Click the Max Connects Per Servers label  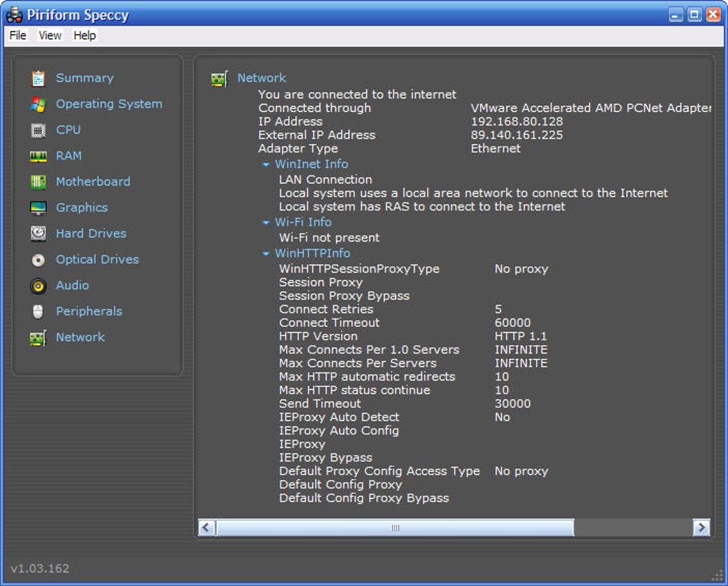point(358,363)
